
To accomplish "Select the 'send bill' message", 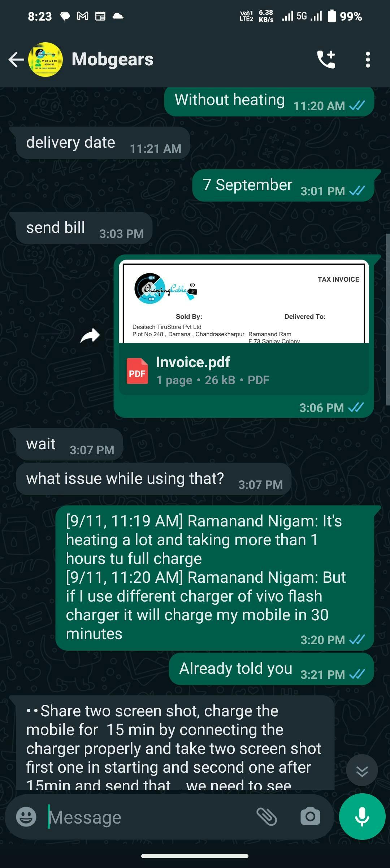I will click(84, 228).
